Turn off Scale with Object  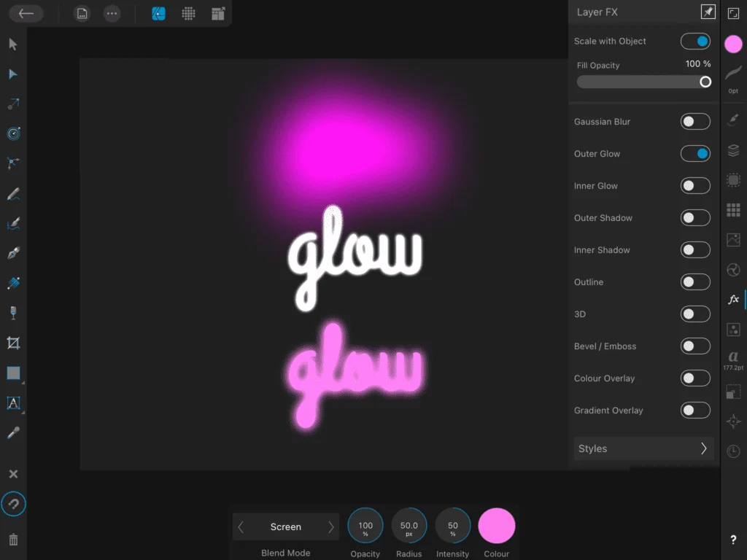(x=694, y=42)
